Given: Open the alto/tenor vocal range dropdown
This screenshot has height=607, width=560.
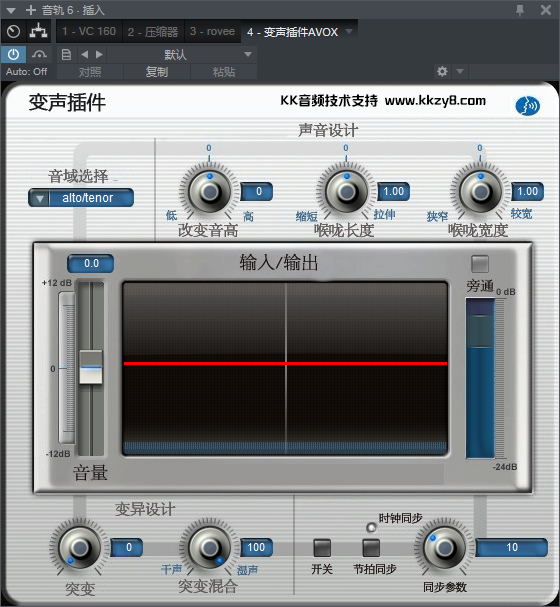Looking at the screenshot, I should tap(81, 198).
